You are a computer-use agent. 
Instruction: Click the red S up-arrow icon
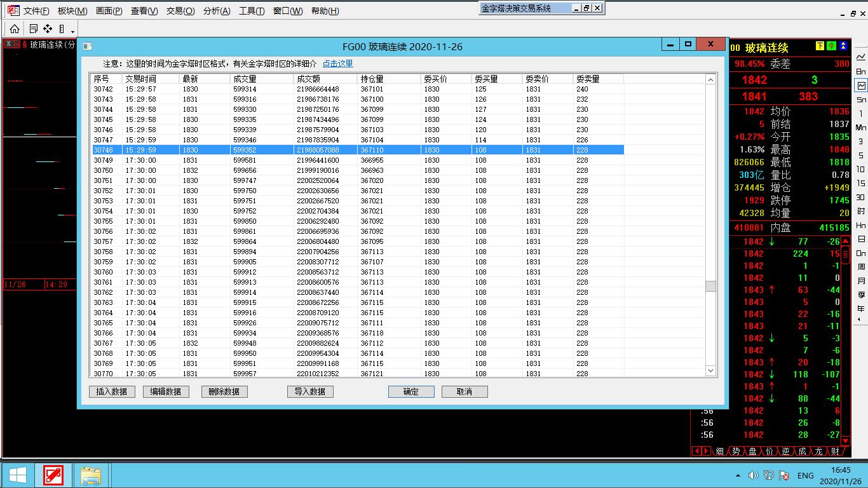[24, 44]
